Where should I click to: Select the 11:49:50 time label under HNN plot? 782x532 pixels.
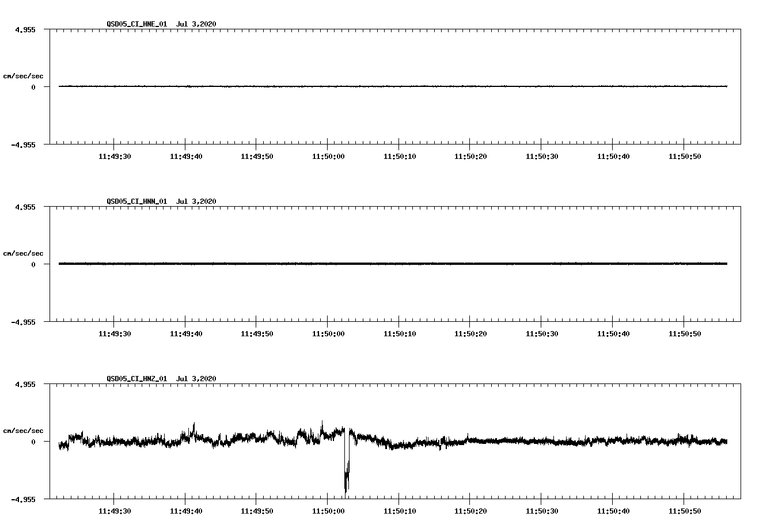pyautogui.click(x=257, y=334)
